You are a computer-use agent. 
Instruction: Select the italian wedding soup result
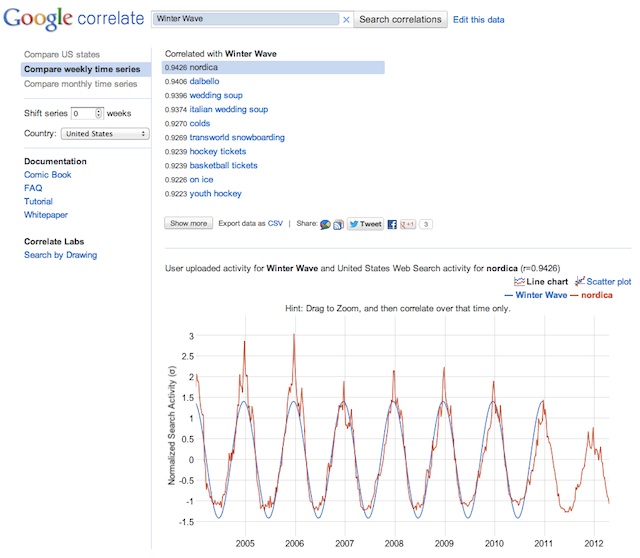[229, 109]
